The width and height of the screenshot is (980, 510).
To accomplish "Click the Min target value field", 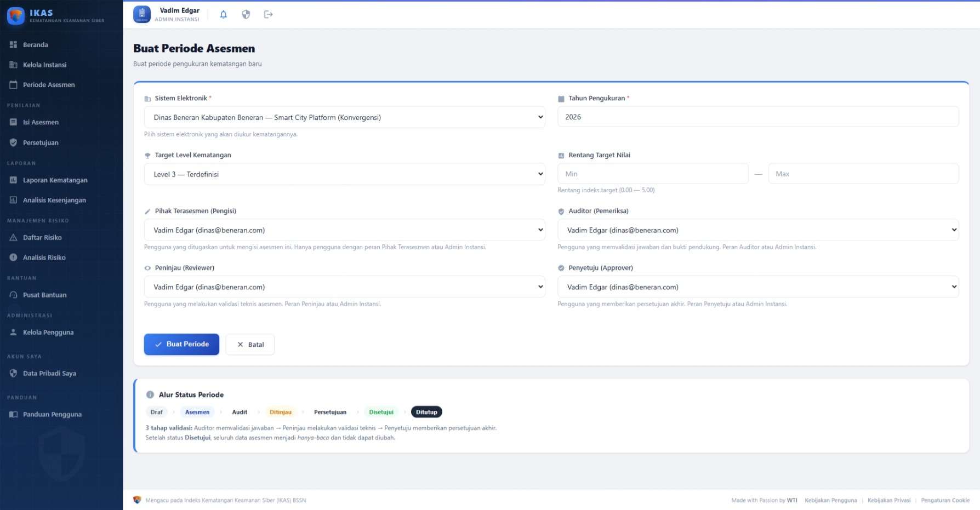I will tap(652, 174).
